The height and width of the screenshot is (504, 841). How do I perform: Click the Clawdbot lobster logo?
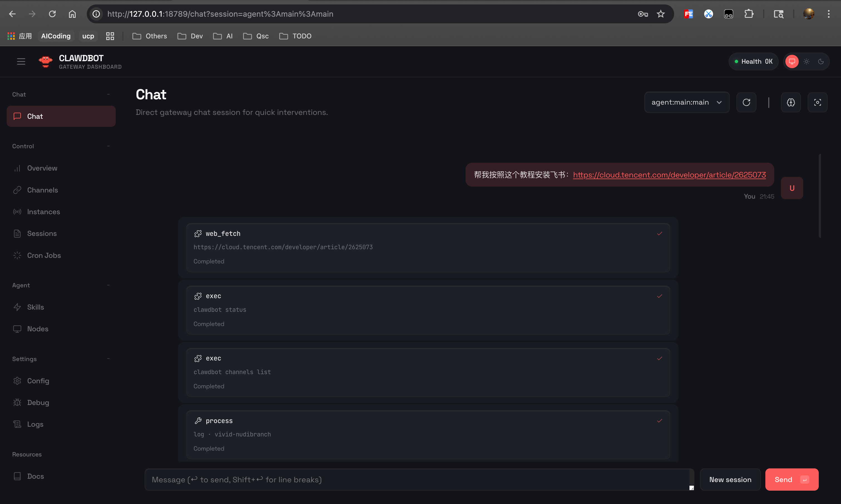pos(46,61)
